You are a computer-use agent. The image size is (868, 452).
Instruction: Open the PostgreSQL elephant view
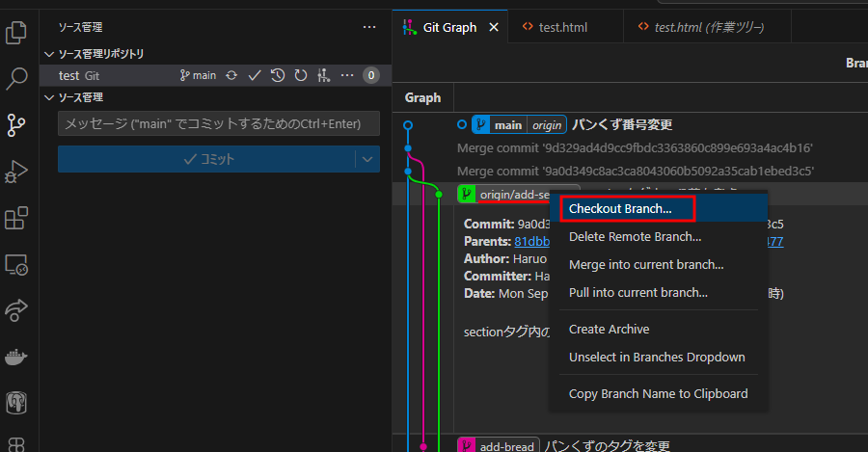[x=16, y=403]
